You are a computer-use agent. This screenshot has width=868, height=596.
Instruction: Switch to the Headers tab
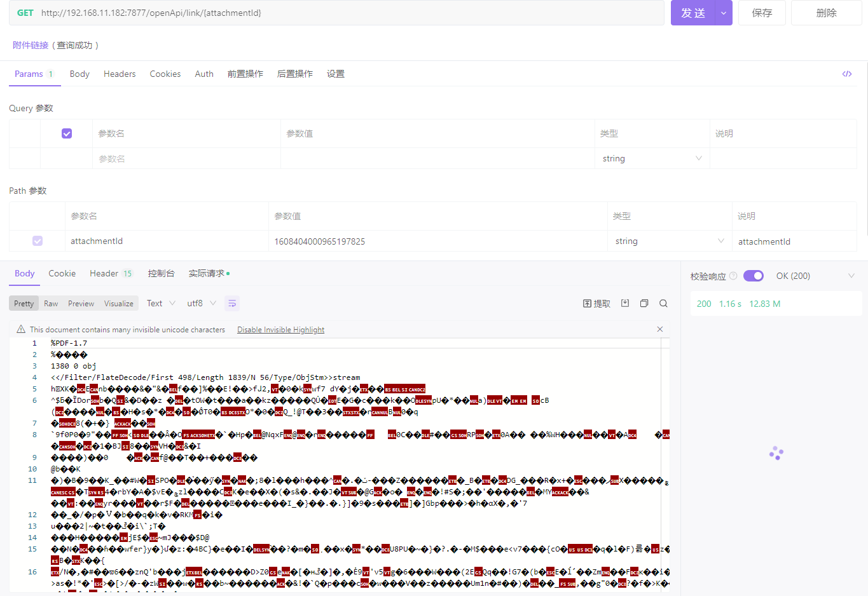click(120, 74)
